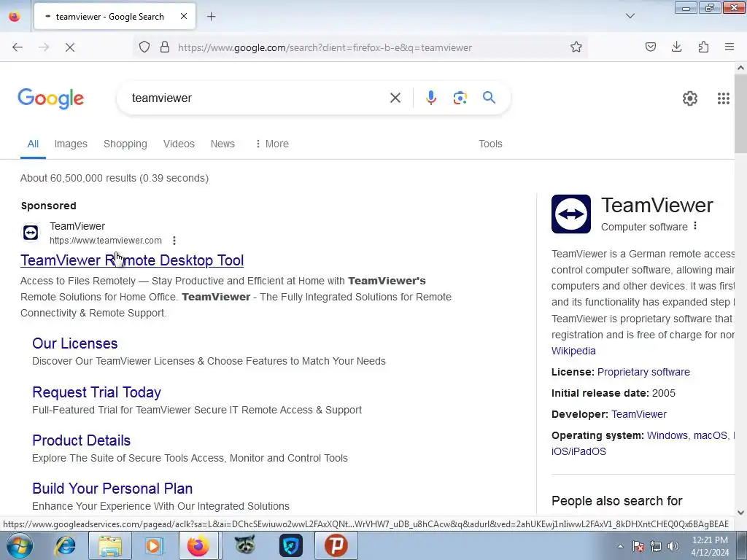Switch to the Videos tab
The height and width of the screenshot is (560, 747).
click(x=179, y=144)
